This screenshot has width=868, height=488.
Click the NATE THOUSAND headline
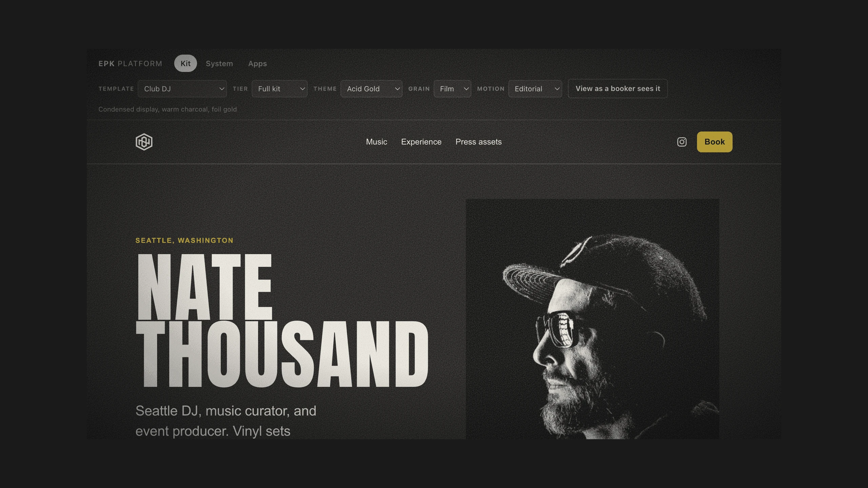(x=282, y=320)
